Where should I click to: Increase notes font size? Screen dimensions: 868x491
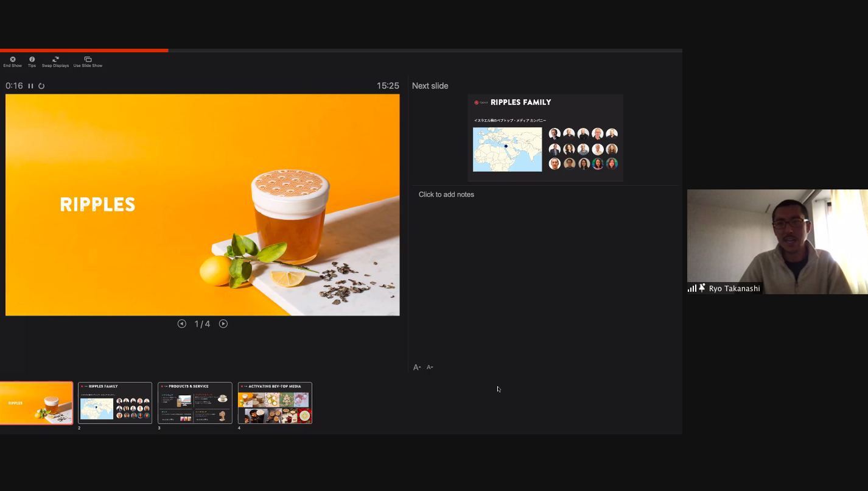[x=417, y=367]
